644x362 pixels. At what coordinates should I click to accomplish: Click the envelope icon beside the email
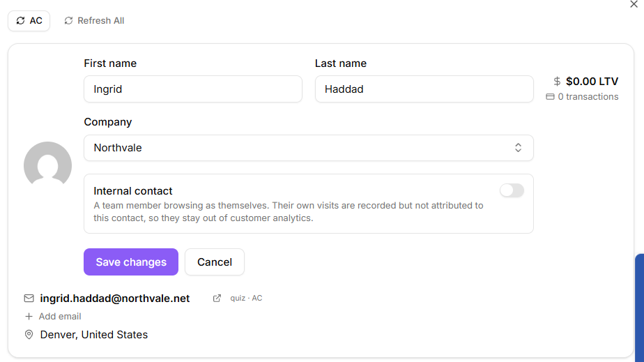(x=29, y=299)
